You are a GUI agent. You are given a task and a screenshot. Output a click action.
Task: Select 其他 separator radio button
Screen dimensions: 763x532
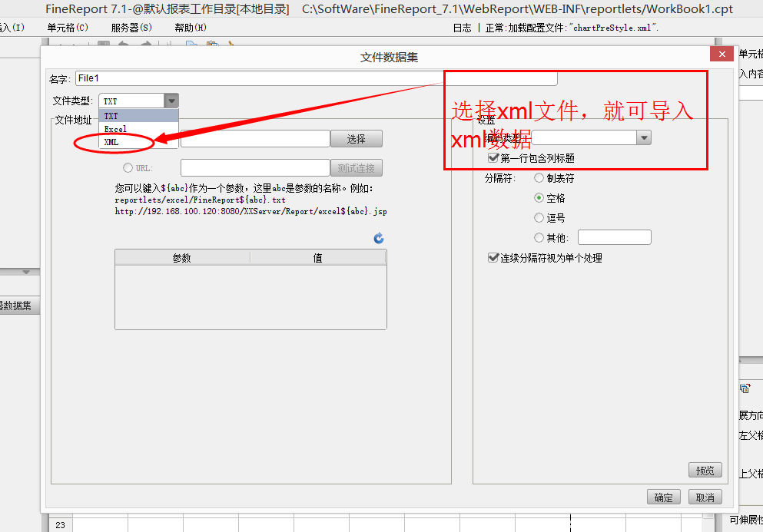click(539, 237)
